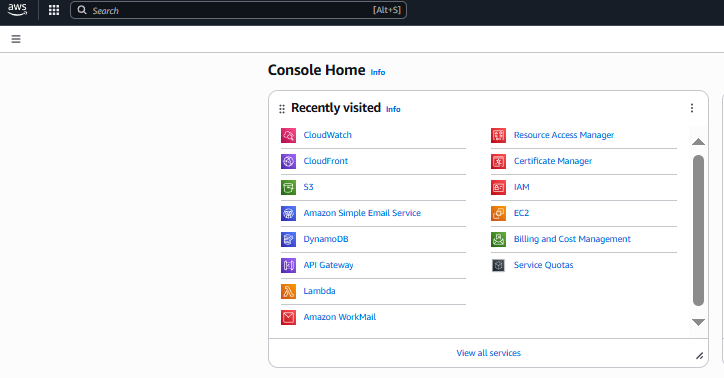Click View all services link
724x378 pixels.
(x=489, y=353)
